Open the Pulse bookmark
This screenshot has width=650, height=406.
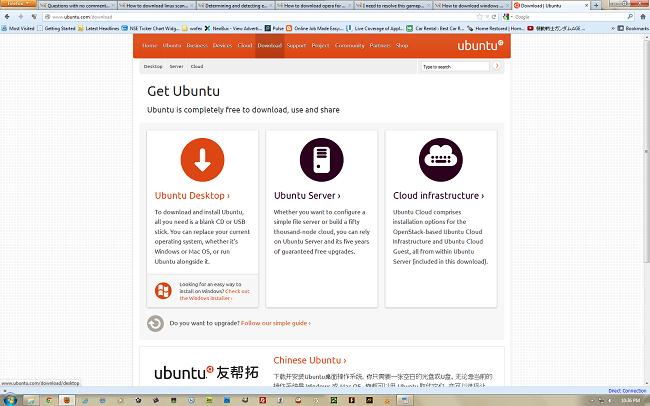(274, 28)
